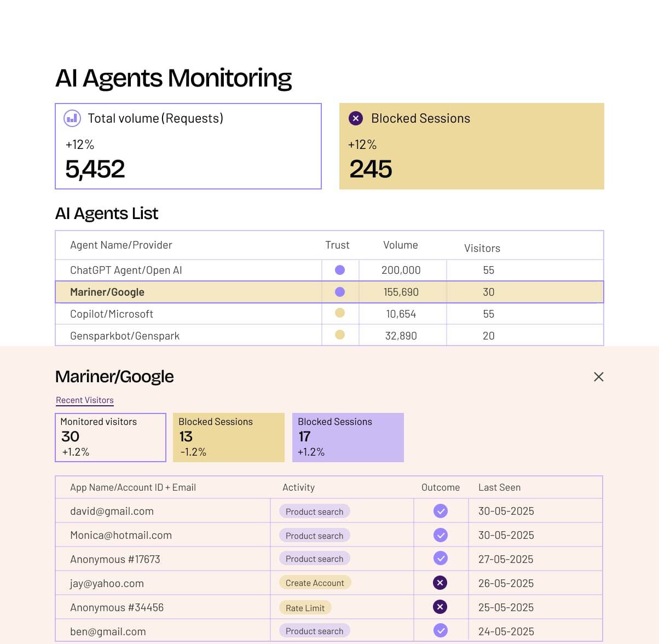Sort by the Volume column header
The height and width of the screenshot is (644, 659).
pos(400,245)
